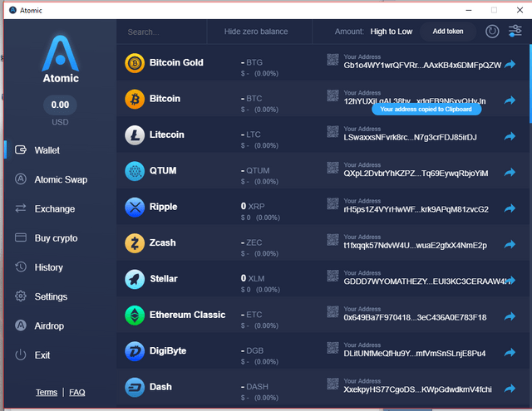
Task: Show QR code for Zcash address
Action: [332, 240]
